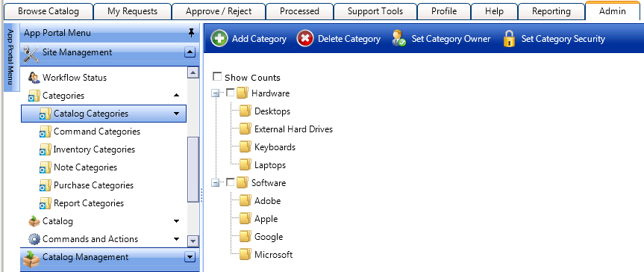Click the Catalog Categories folder icon
This screenshot has height=272, width=644.
46,114
